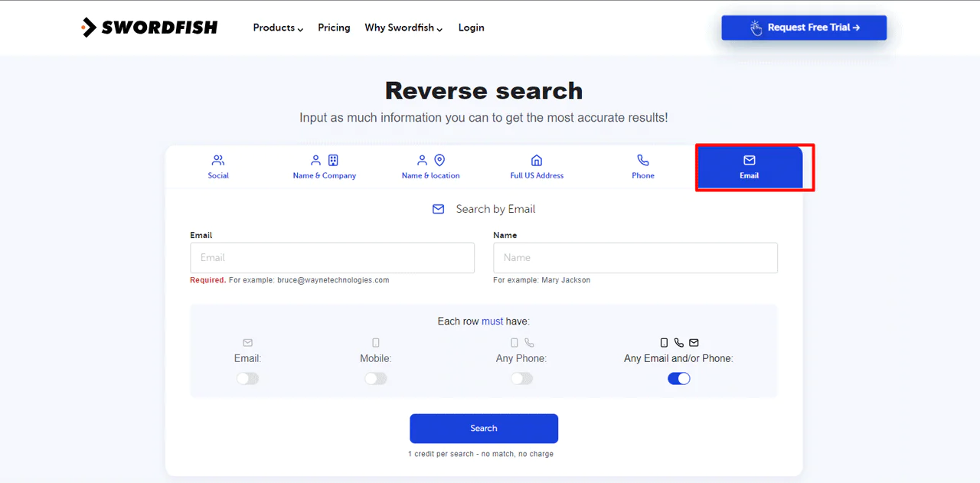Turn on the Mobile toggle
Viewport: 980px width, 483px height.
point(375,379)
